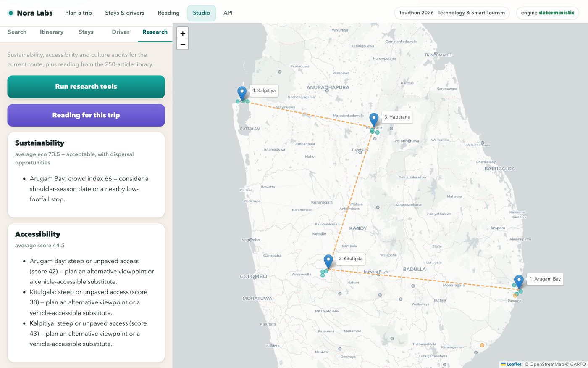Click the Tourthon 2026 badge
Viewport: 588px width, 368px height.
click(452, 13)
